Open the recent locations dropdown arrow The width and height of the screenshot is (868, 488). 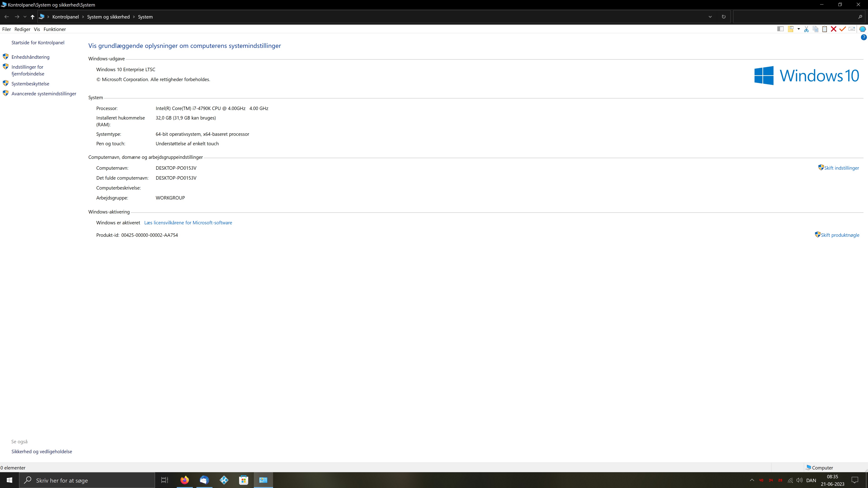point(25,17)
